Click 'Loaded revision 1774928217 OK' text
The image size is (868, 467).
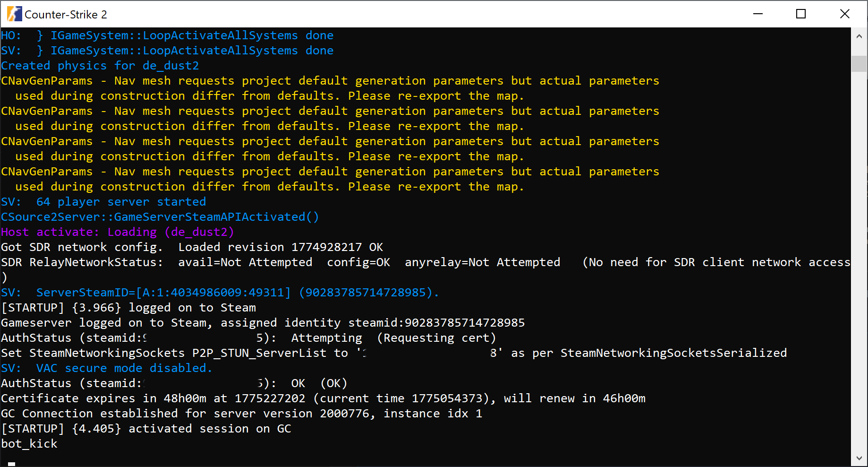(281, 247)
